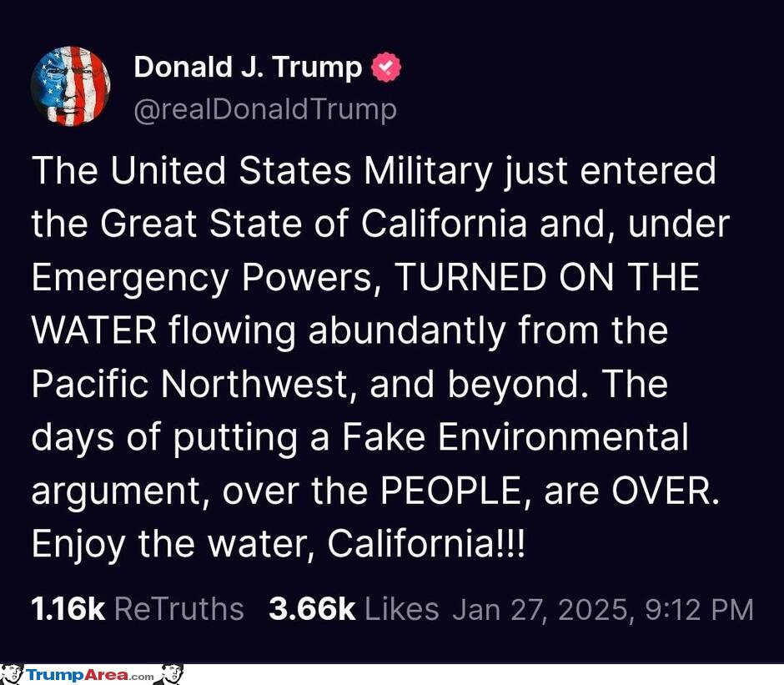Viewport: 784px width, 685px height.
Task: Open the Jan 27, 2025 timestamp
Action: 543,610
